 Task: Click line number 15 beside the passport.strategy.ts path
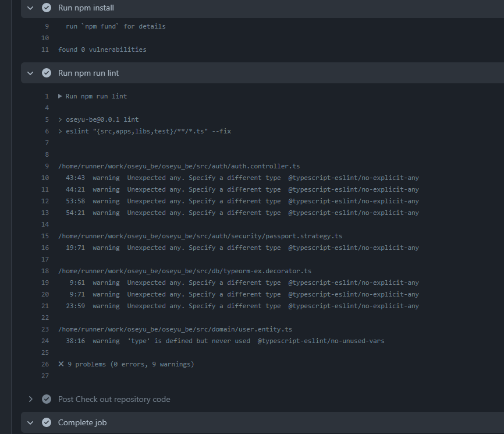click(45, 236)
